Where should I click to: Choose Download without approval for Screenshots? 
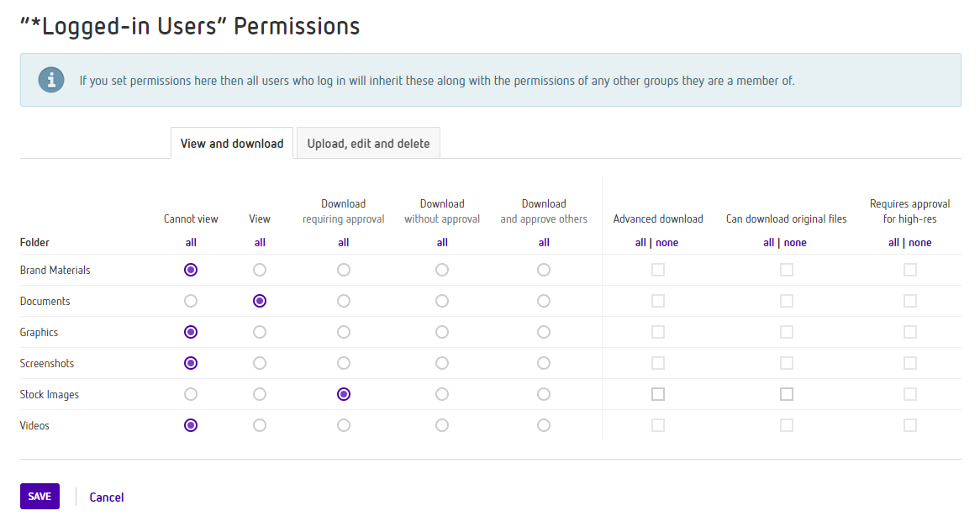click(x=442, y=363)
